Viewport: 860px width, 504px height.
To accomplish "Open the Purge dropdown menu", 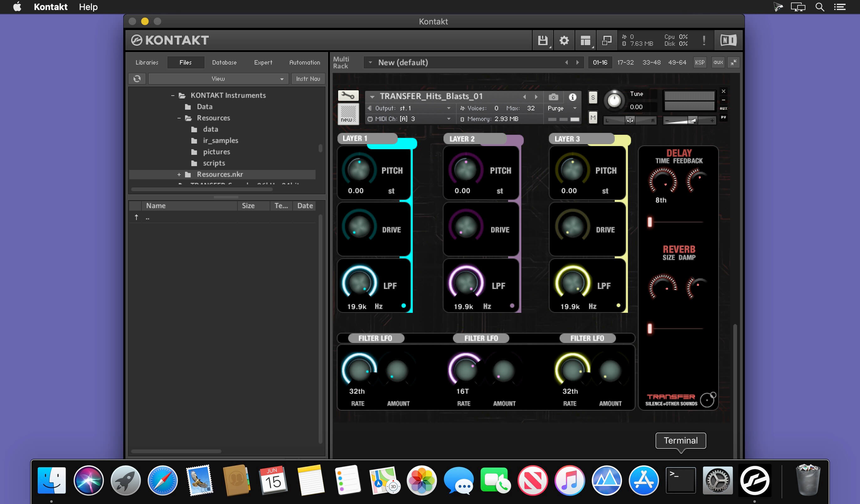I will (x=562, y=108).
